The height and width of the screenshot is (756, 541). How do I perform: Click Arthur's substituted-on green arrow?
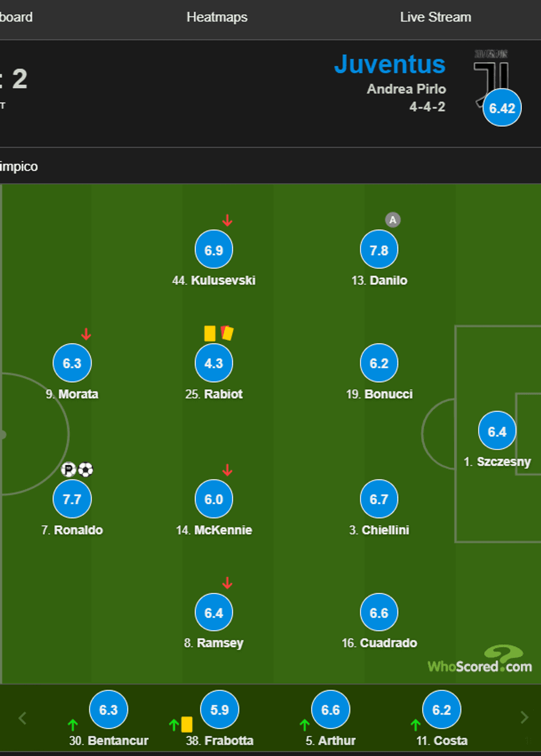(x=304, y=724)
